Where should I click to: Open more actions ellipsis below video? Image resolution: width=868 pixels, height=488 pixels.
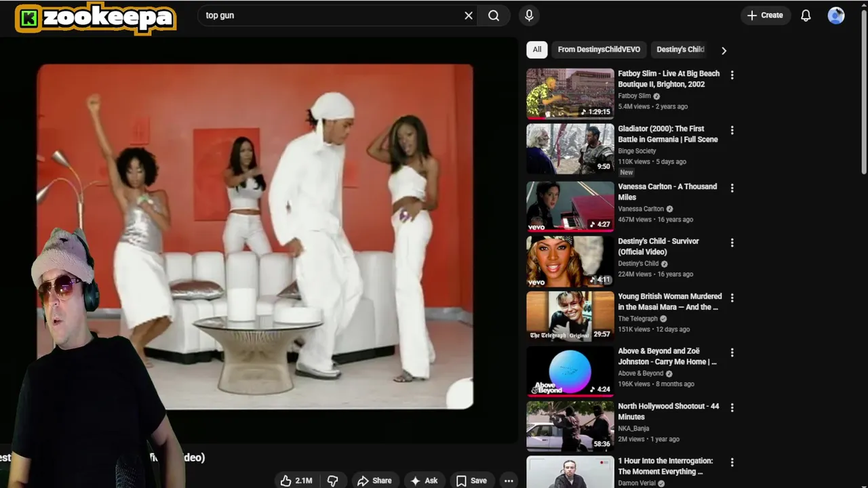point(509,481)
